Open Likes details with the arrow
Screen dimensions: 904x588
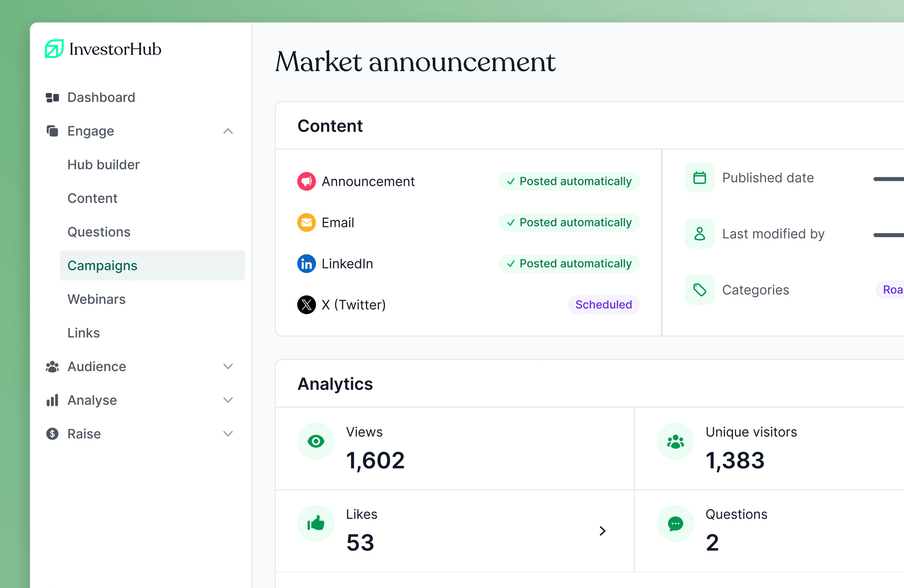click(x=603, y=531)
